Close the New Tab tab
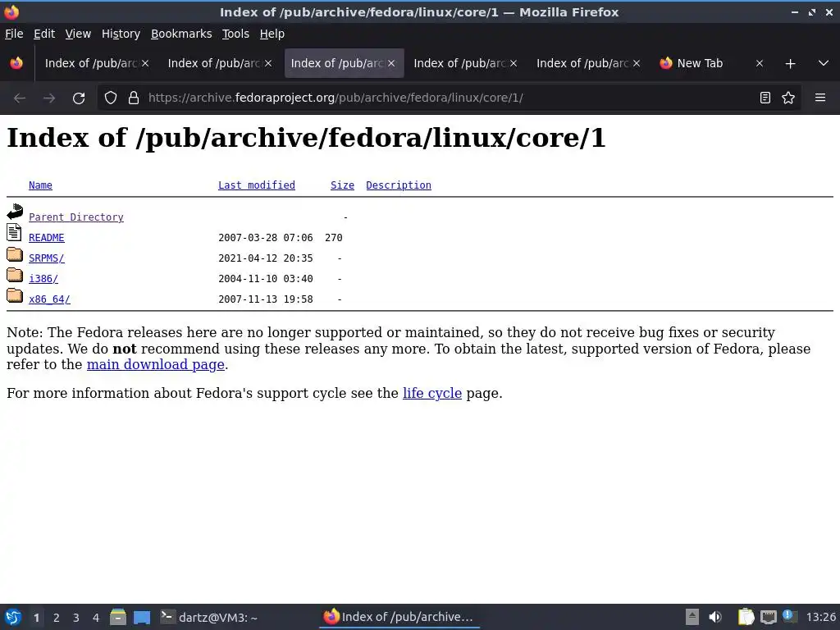This screenshot has height=630, width=840. click(759, 63)
